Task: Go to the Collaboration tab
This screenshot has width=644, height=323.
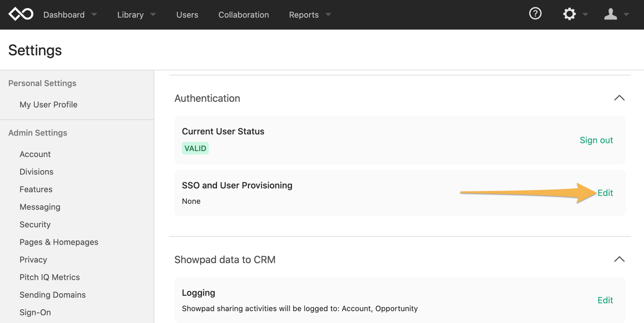Action: (243, 15)
